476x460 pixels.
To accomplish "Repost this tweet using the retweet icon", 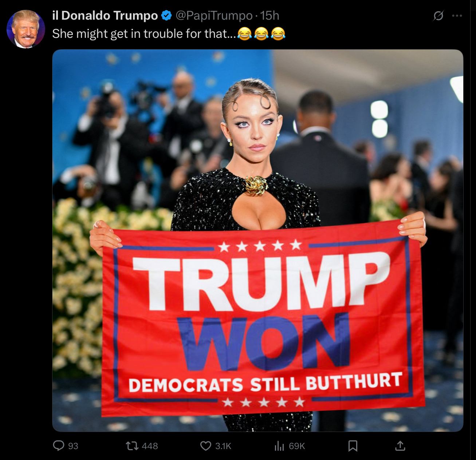I will [131, 445].
